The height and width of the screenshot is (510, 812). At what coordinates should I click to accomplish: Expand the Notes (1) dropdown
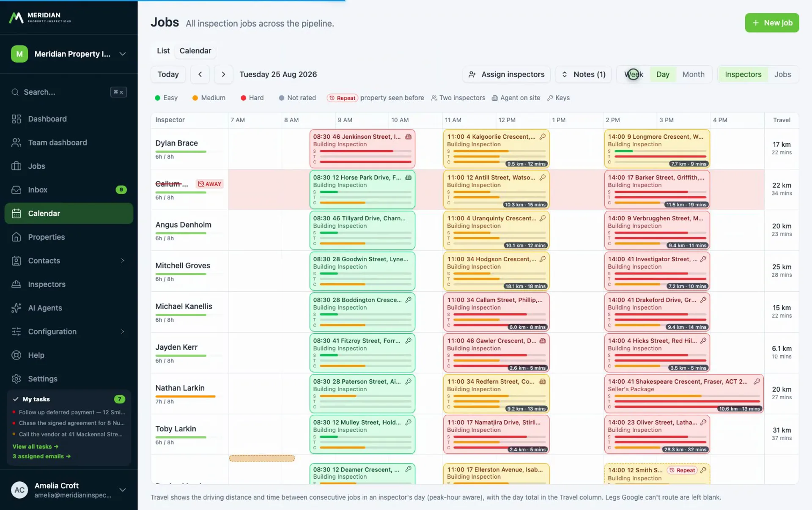(583, 74)
